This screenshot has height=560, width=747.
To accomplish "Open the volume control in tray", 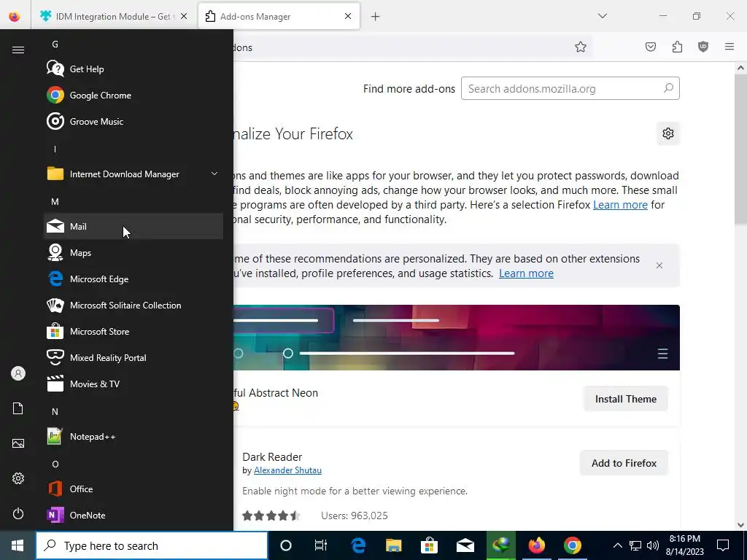I will (653, 545).
